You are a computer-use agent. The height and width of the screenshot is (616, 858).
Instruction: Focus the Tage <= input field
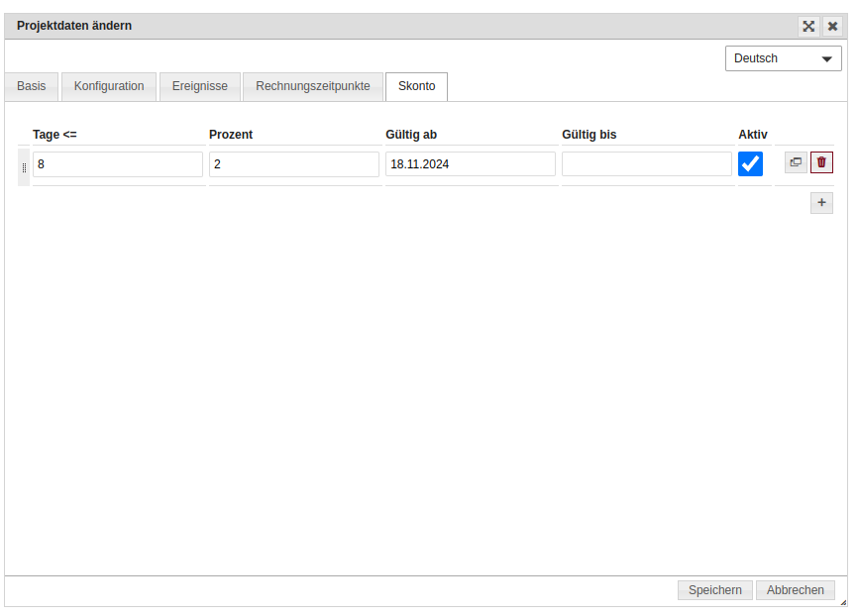pos(118,164)
